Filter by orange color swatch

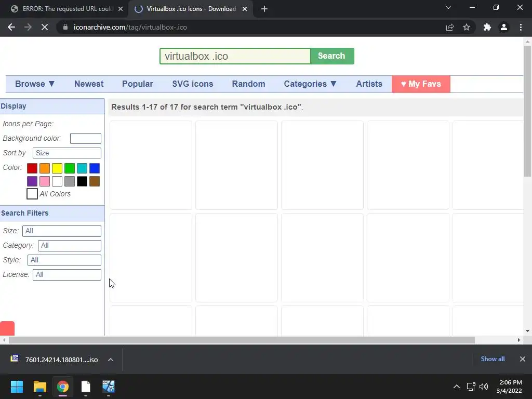coord(45,168)
